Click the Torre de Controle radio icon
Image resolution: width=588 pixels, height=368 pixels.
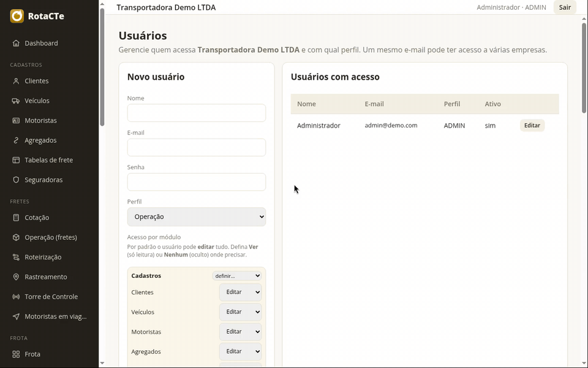click(16, 297)
